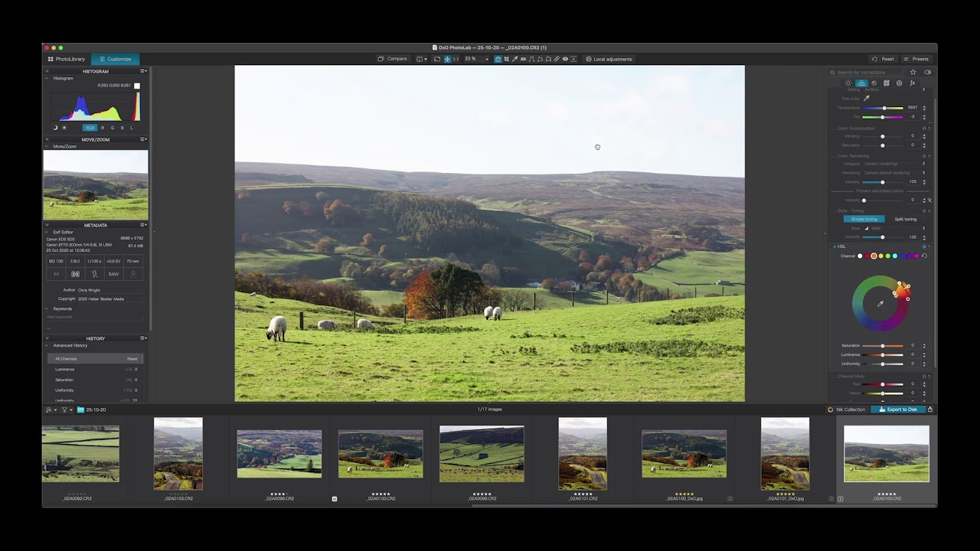This screenshot has width=980, height=551.
Task: Reset the HSL channel with arrow icon
Action: point(923,256)
